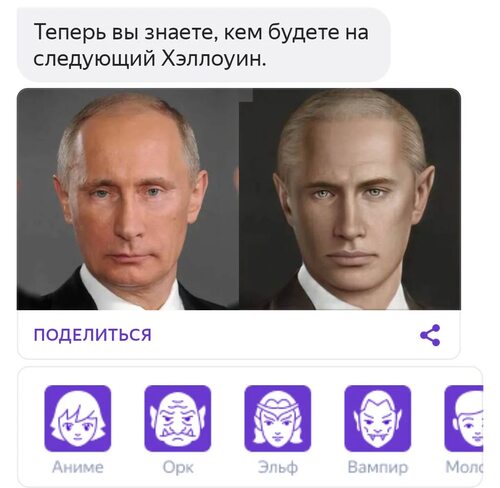Image resolution: width=500 pixels, height=488 pixels.
Task: Click the ПОДЕЛИТЬСЯ share link
Action: (x=93, y=335)
